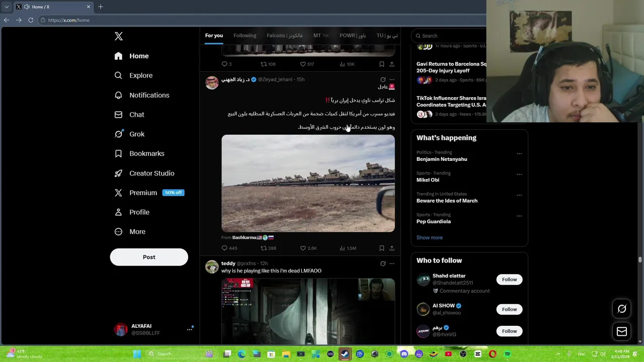Reply to the Zeyad_jehani post
The height and width of the screenshot is (362, 644).
(229, 248)
